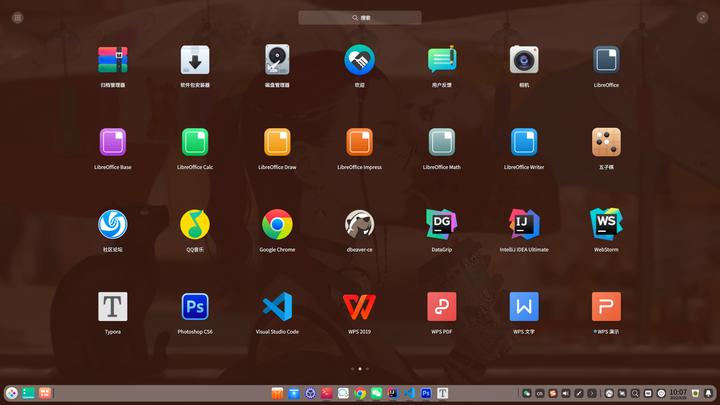Go to first launcher page dot
Viewport: 720px width, 405px height.
click(352, 369)
